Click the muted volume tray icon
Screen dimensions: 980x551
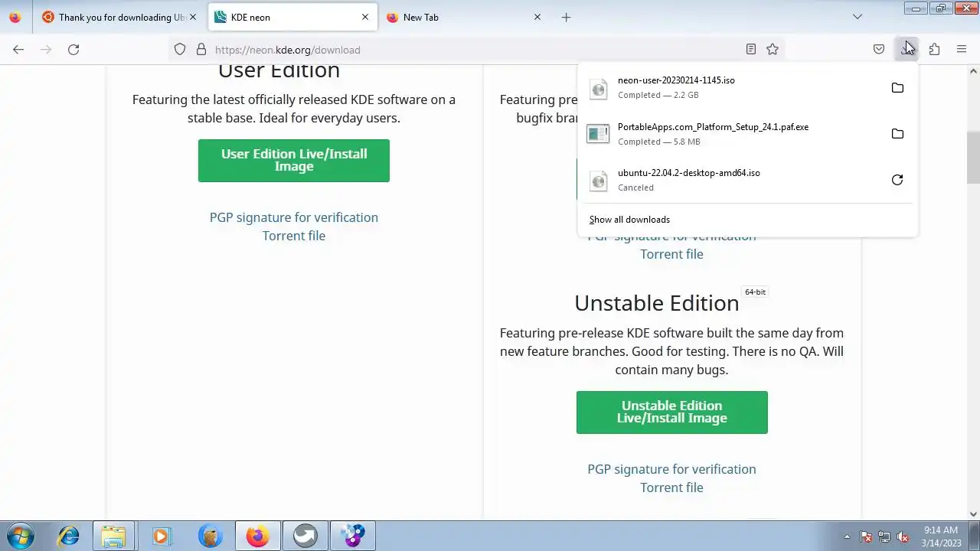coord(903,537)
